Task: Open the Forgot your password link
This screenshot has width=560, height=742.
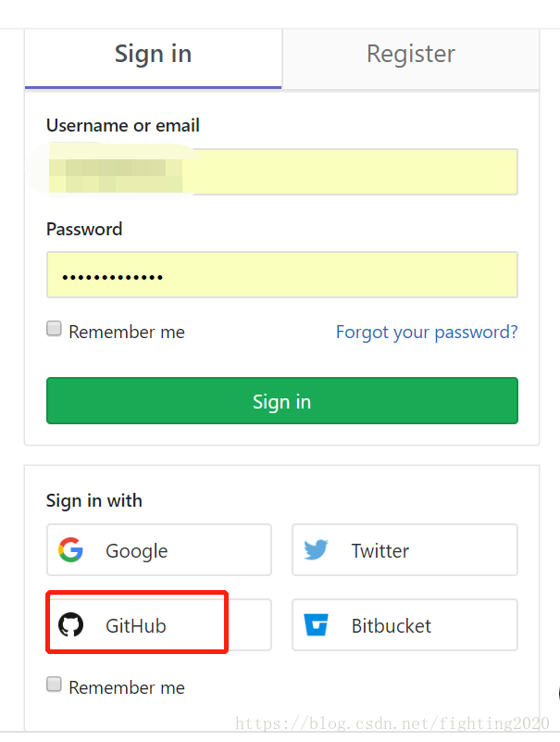Action: coord(427,332)
